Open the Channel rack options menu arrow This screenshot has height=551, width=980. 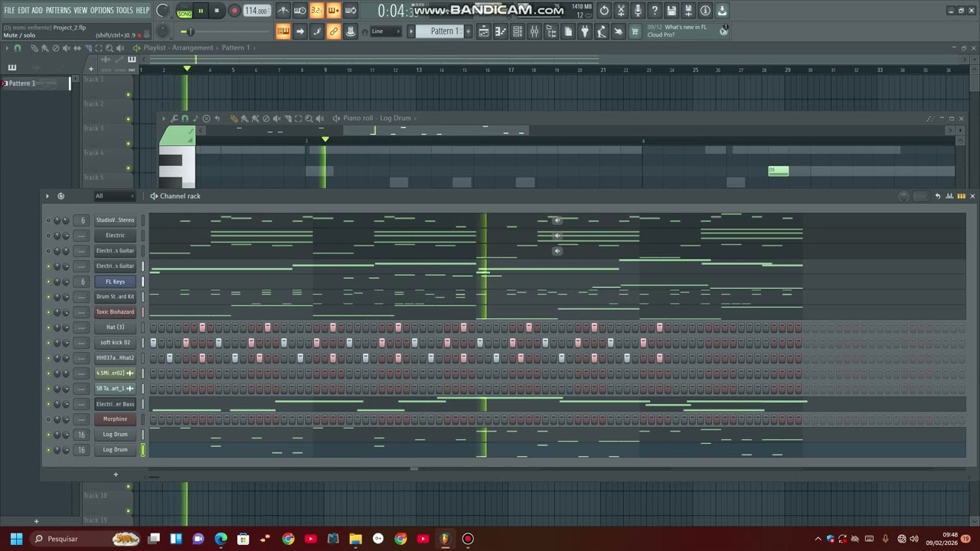tap(47, 196)
